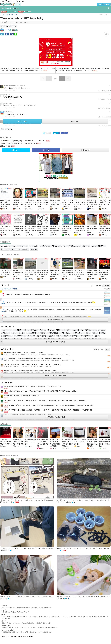Go to the previous page arrow

[x=49, y=78]
